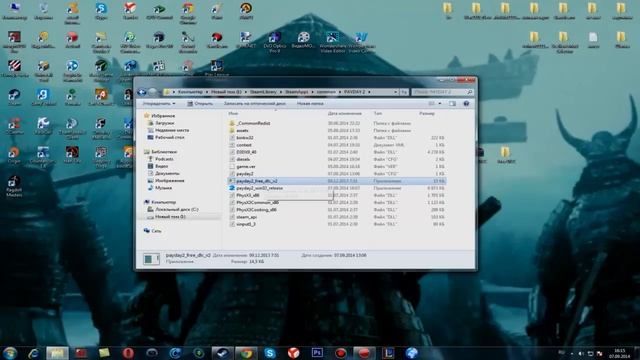Open the Упорядочить dropdown menu
The width and height of the screenshot is (640, 360).
tap(159, 104)
